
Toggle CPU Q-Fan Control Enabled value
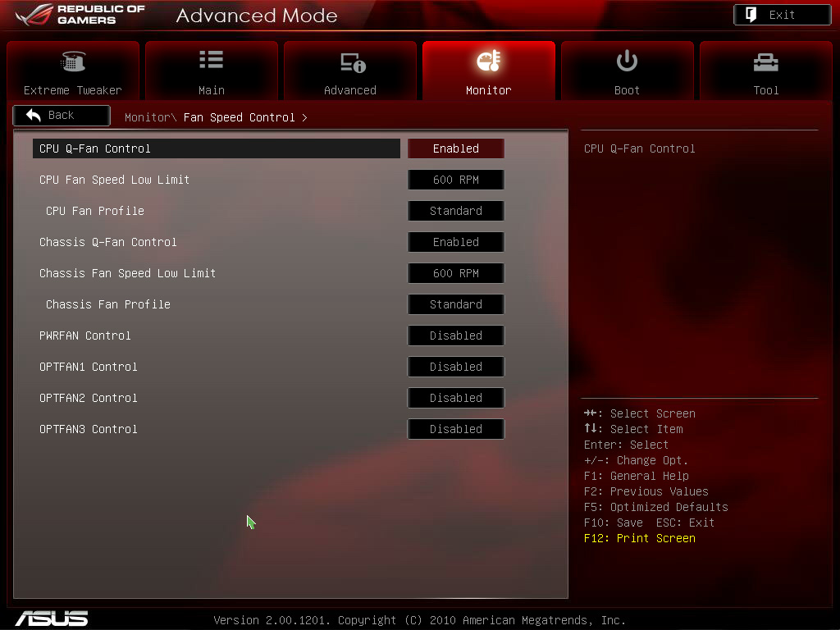click(455, 148)
